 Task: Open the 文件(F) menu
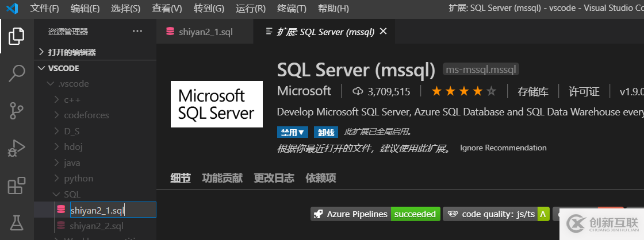pos(44,9)
